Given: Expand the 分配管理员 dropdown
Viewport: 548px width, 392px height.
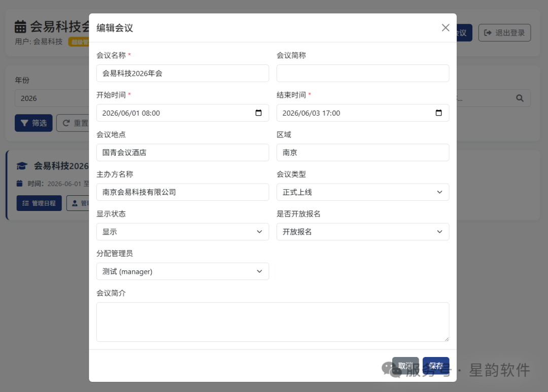Looking at the screenshot, I should tap(183, 271).
